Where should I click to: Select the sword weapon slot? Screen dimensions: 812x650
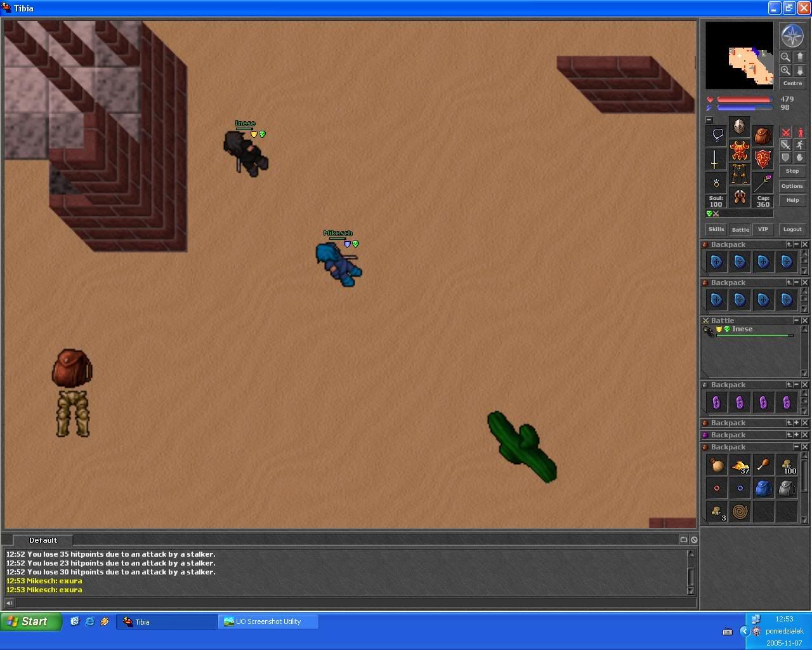[716, 159]
